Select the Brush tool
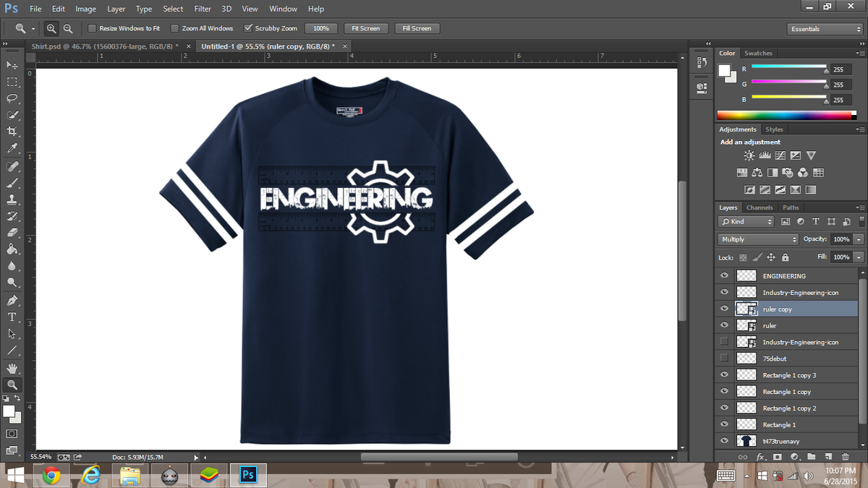Screen dimensions: 868x488 12,183
